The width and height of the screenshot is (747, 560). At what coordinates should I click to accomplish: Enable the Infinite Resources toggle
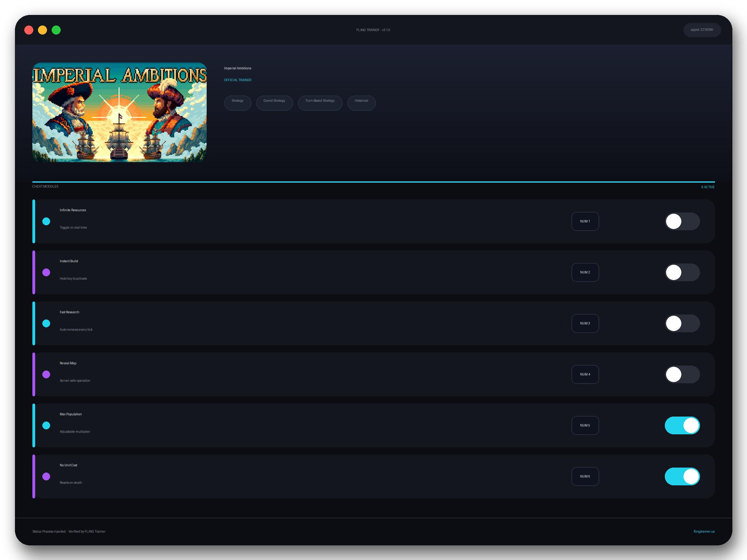point(682,222)
